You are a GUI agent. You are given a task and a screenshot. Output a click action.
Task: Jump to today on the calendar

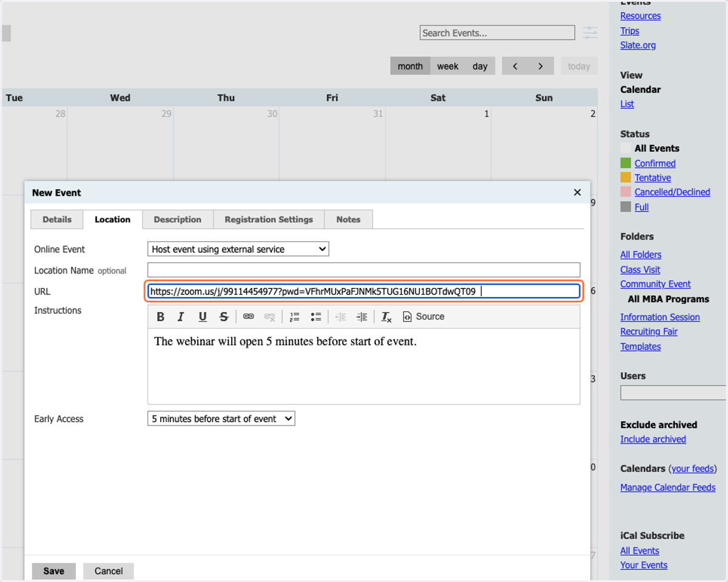(x=579, y=66)
